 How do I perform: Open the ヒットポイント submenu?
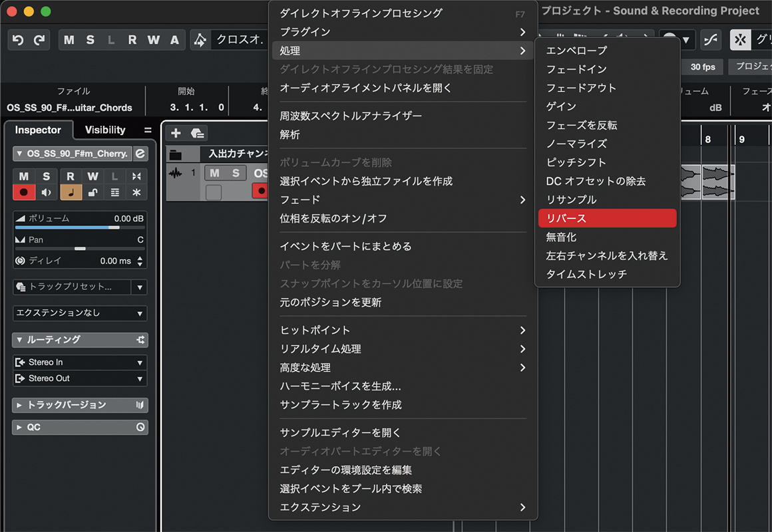coord(402,331)
